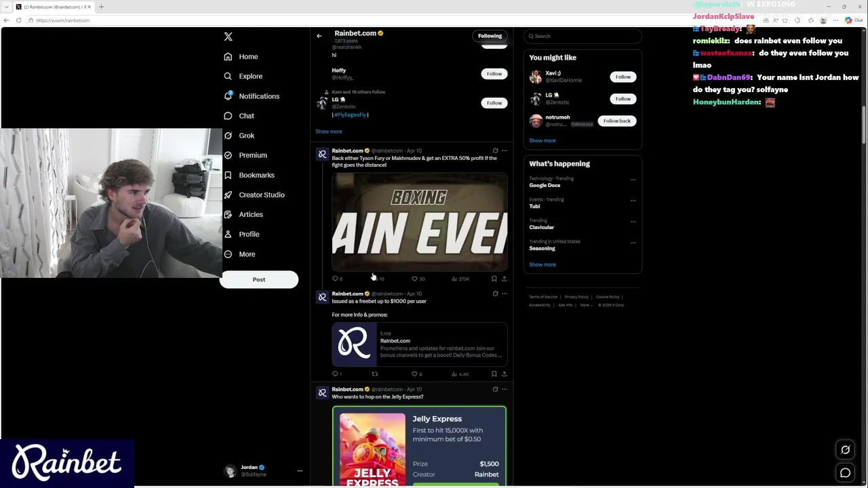Image resolution: width=868 pixels, height=488 pixels.
Task: Click the browser address bar URL
Action: tap(62, 20)
